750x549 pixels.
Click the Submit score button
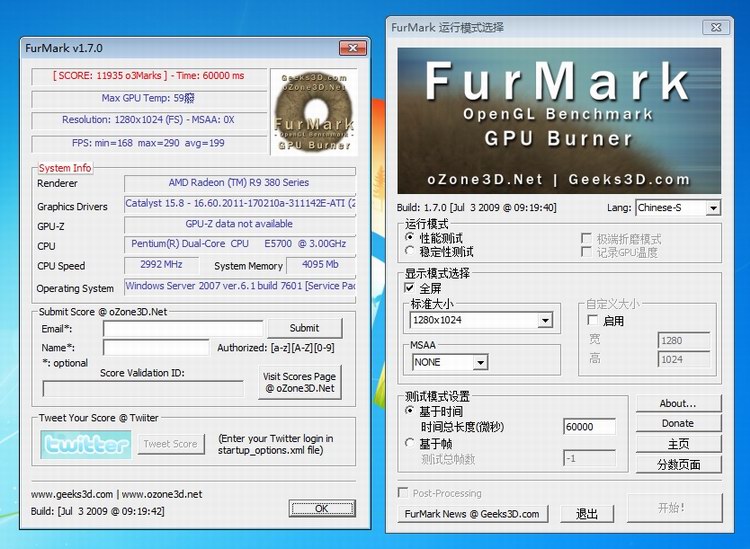point(304,328)
